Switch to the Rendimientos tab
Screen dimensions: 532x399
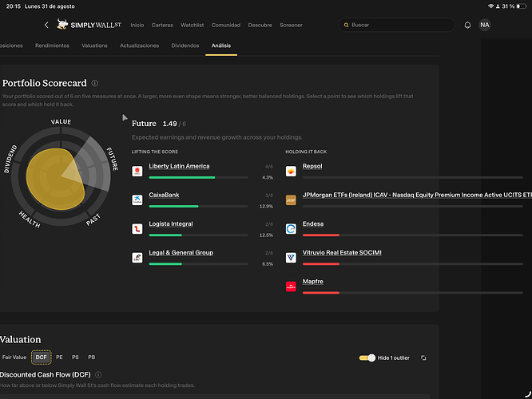52,45
